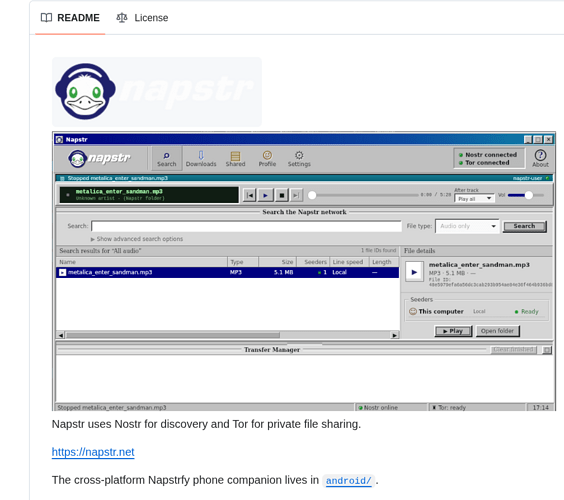564x500 pixels.
Task: Click the Open folder button
Action: point(497,331)
